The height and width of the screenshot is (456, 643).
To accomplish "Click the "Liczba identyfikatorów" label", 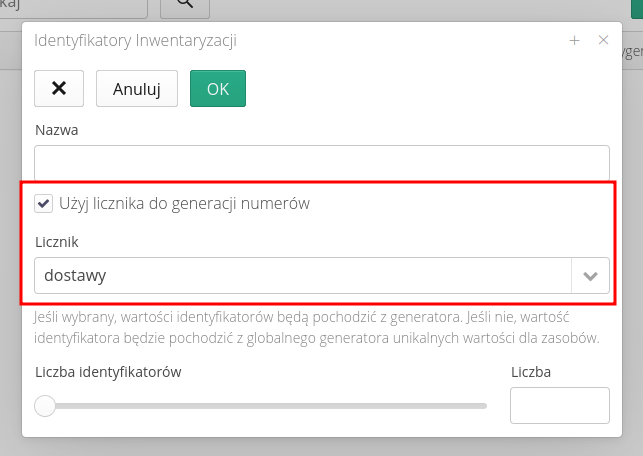I will point(107,372).
